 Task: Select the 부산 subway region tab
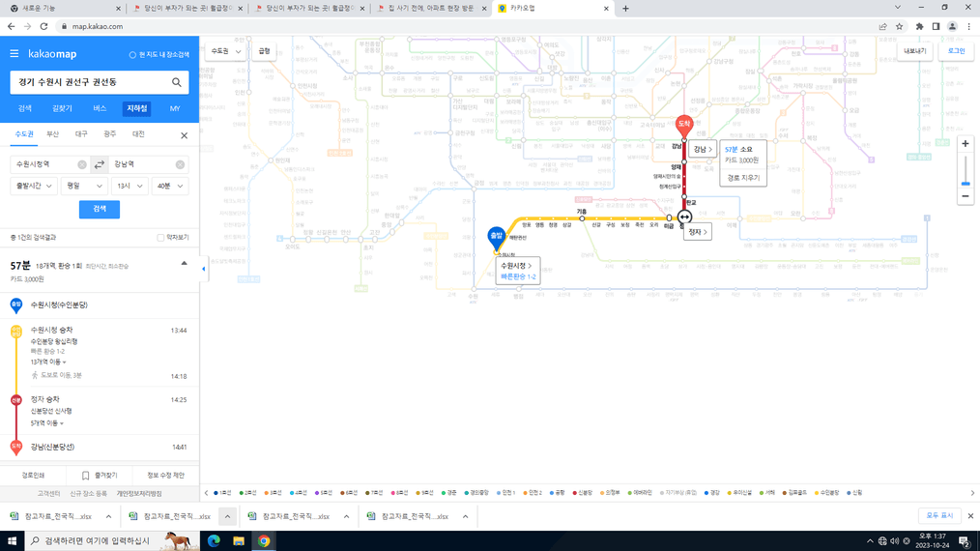(52, 134)
